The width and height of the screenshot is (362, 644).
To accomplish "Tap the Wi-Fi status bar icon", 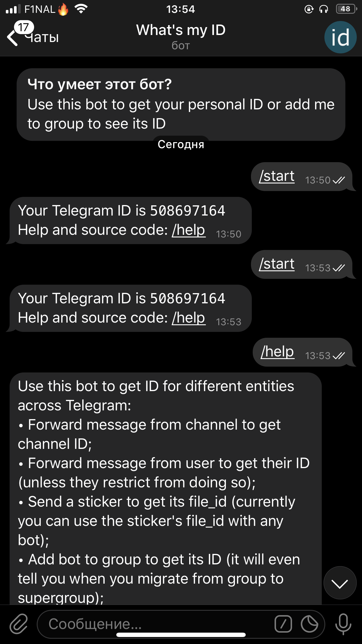I will 81,9.
